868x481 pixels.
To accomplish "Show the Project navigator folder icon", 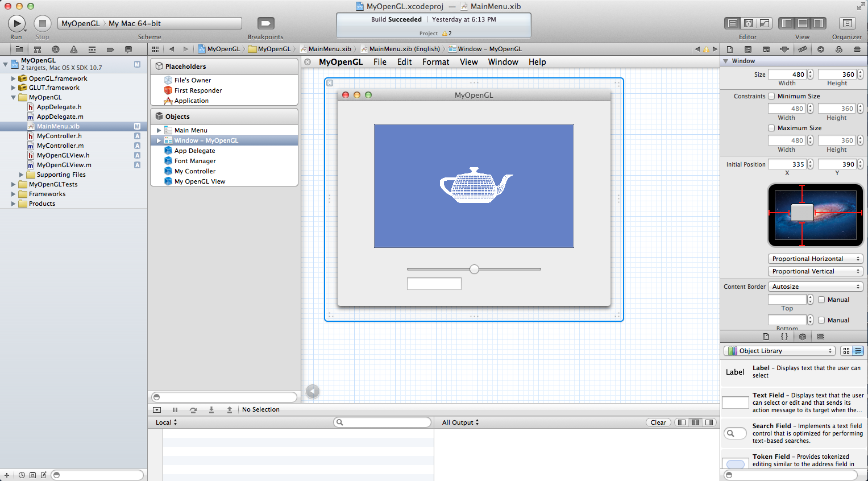I will [x=19, y=49].
